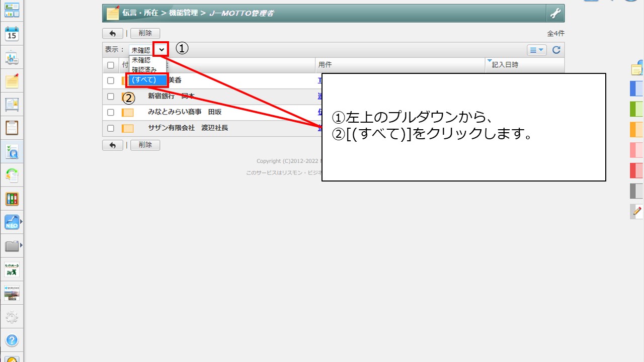Click the back arrow button above the list
Viewport: 644px width, 362px height.
(x=113, y=34)
